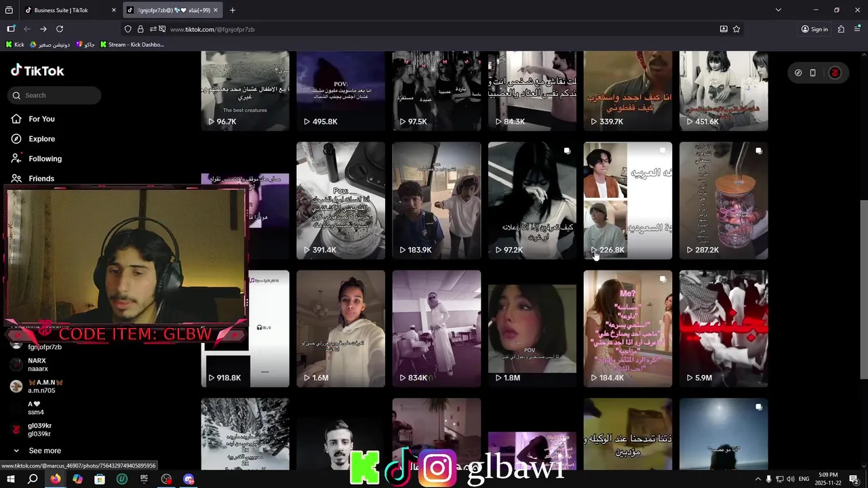Click the TikTok search field

[54, 96]
